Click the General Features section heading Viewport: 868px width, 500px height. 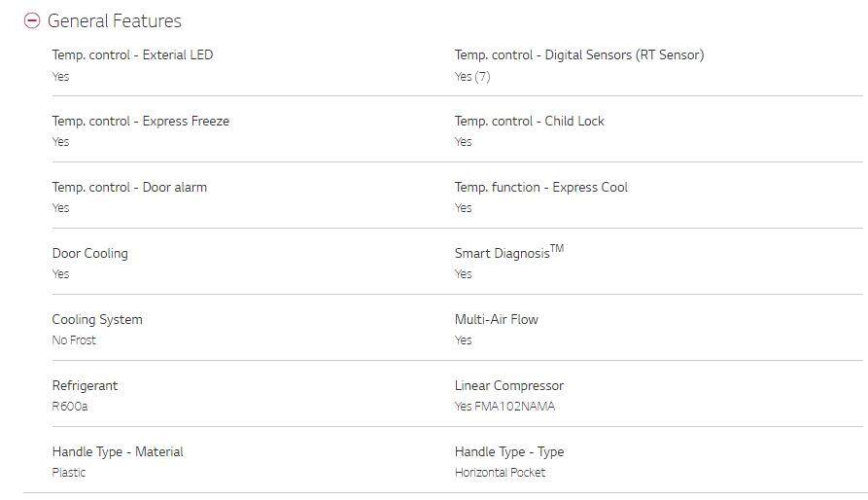[x=115, y=20]
